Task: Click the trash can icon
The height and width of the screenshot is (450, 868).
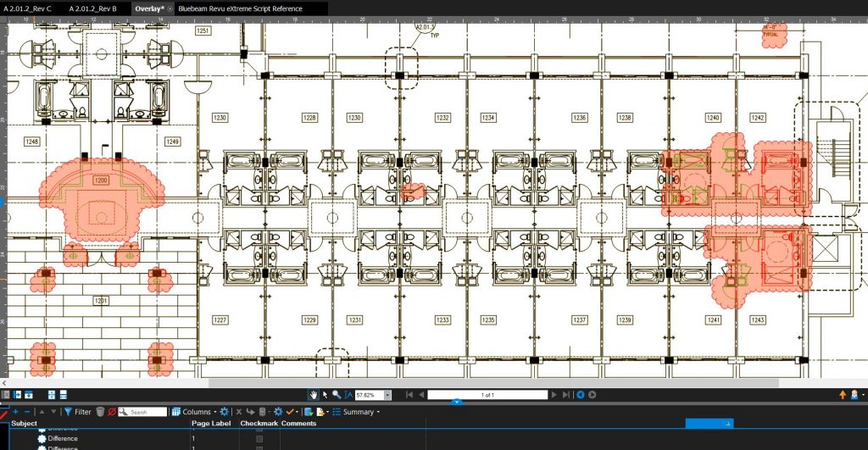Action: pyautogui.click(x=100, y=412)
